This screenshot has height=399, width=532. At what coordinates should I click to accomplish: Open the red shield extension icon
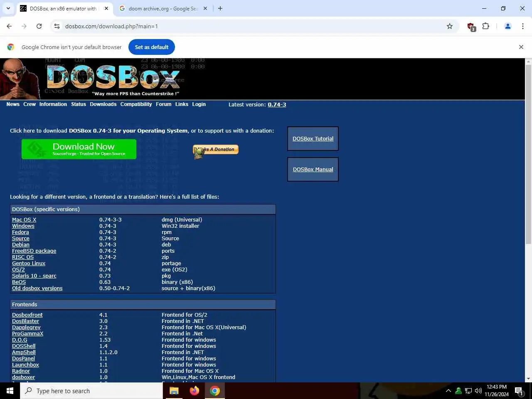tap(471, 27)
